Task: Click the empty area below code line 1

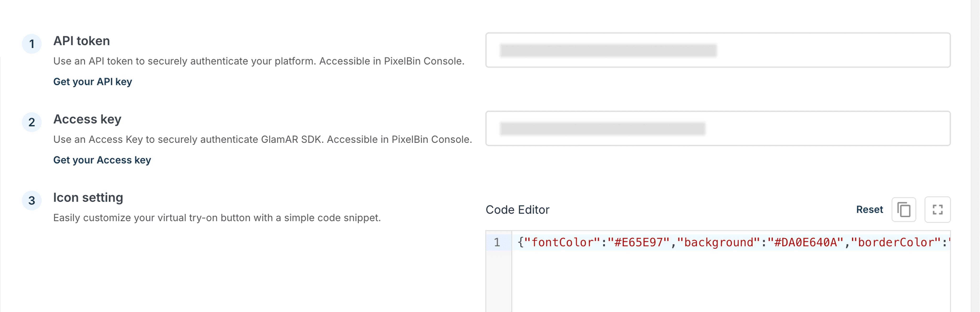Action: point(723,281)
